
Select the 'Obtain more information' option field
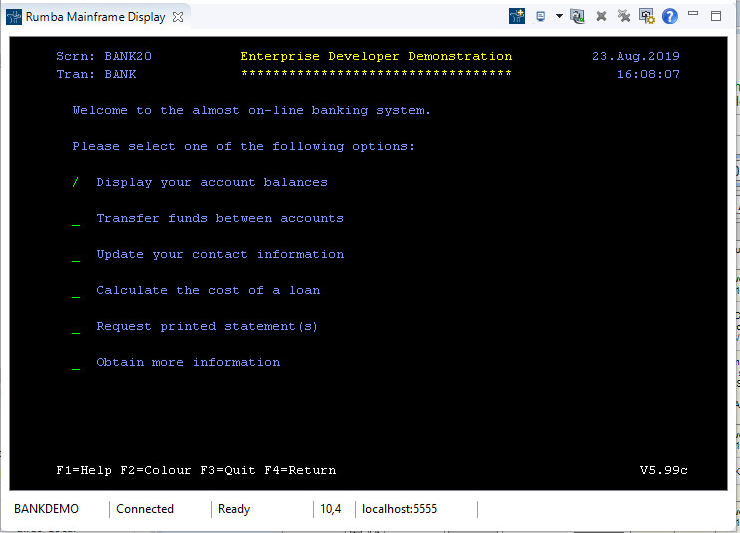[76, 363]
